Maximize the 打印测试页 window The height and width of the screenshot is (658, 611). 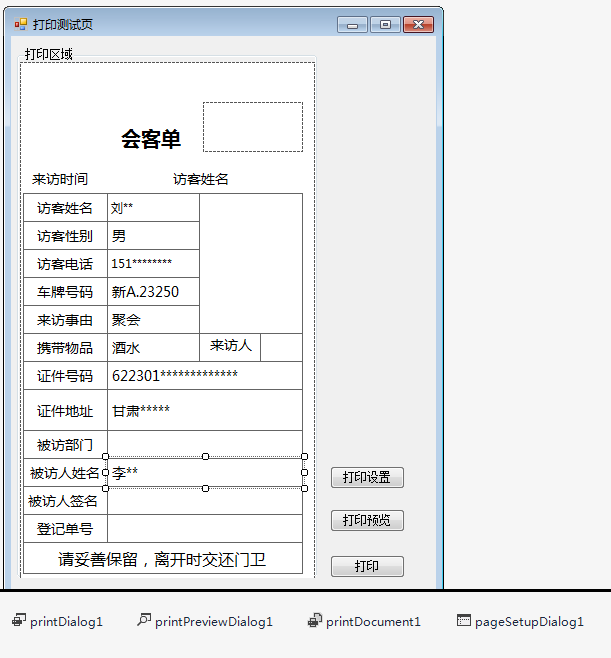click(385, 25)
